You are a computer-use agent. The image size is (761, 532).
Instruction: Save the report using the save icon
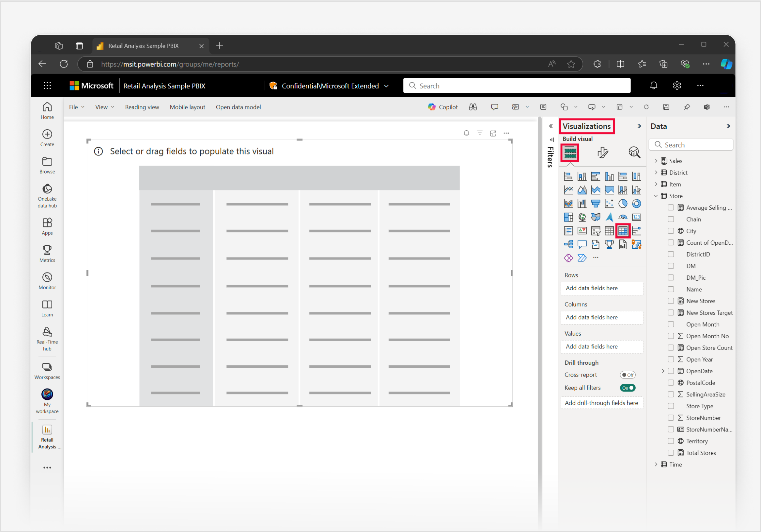coord(666,107)
